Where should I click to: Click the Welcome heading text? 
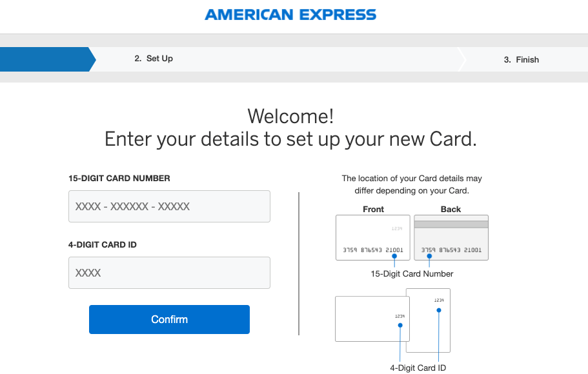click(290, 116)
